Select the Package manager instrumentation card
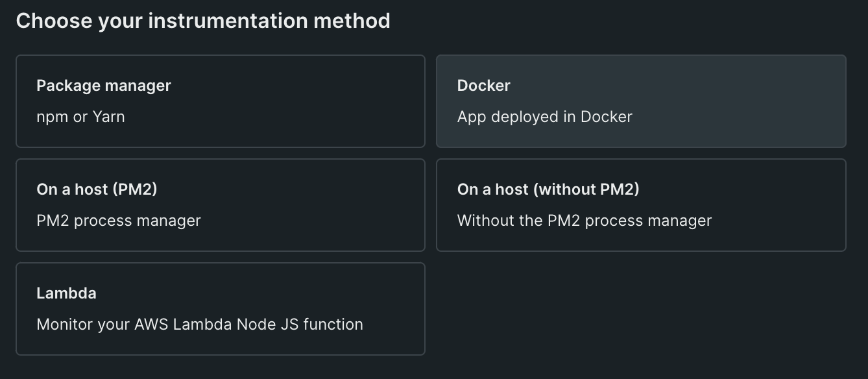This screenshot has width=868, height=379. [220, 101]
